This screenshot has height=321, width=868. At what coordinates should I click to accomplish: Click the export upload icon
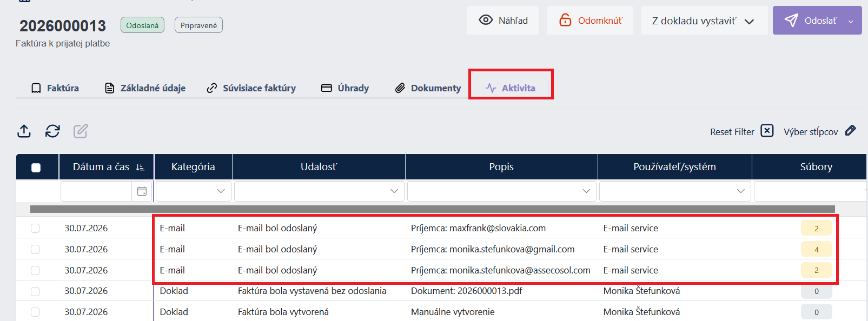pos(24,131)
